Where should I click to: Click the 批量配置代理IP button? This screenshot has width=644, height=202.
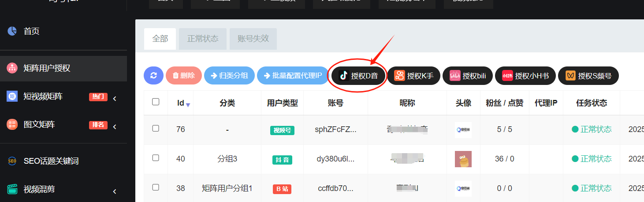pyautogui.click(x=293, y=76)
